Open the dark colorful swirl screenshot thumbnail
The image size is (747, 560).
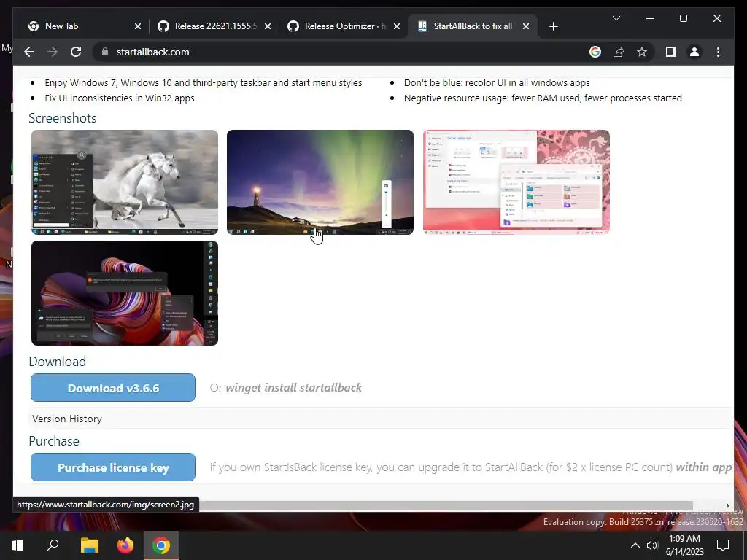(125, 293)
